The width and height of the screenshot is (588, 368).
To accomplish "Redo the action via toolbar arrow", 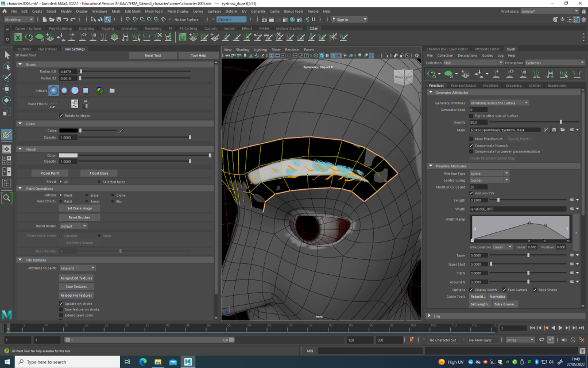I will click(x=73, y=20).
